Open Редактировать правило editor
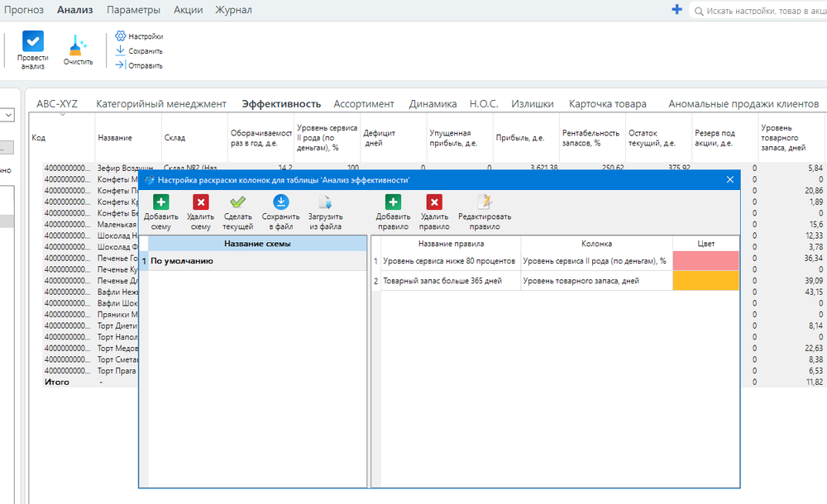The height and width of the screenshot is (504, 827). (x=484, y=203)
